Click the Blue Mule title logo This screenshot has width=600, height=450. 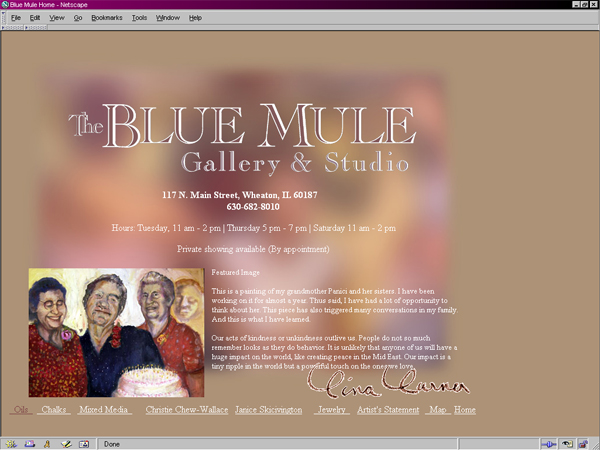pos(242,126)
